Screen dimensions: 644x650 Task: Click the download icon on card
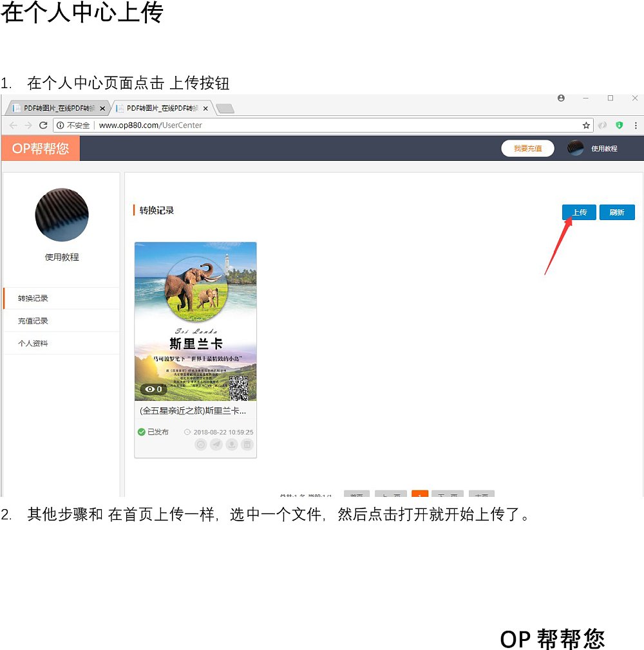click(232, 445)
